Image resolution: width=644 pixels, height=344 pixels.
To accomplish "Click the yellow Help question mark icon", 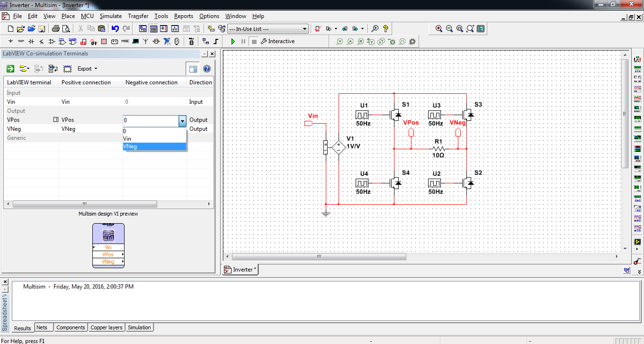I will tap(385, 29).
